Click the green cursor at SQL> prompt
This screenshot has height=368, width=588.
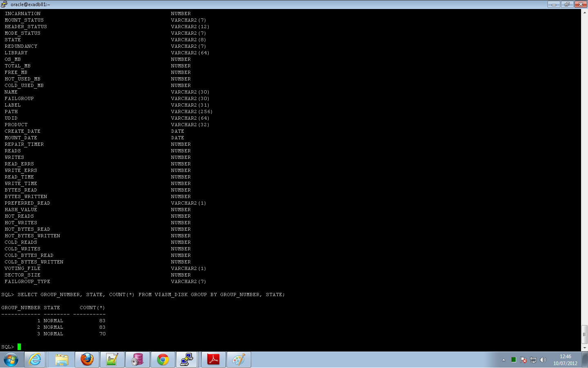click(x=19, y=347)
